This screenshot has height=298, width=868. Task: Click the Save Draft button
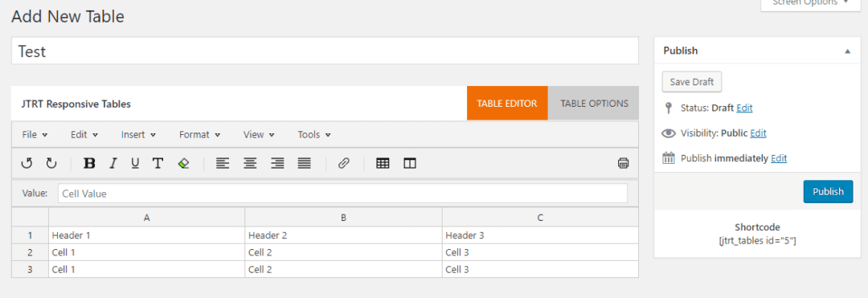[691, 82]
